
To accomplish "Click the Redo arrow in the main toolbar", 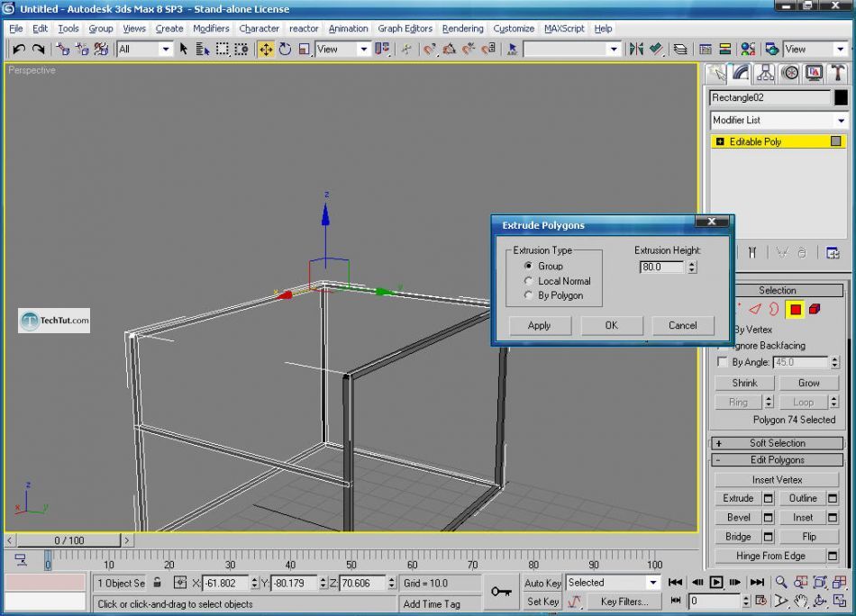I will point(38,50).
